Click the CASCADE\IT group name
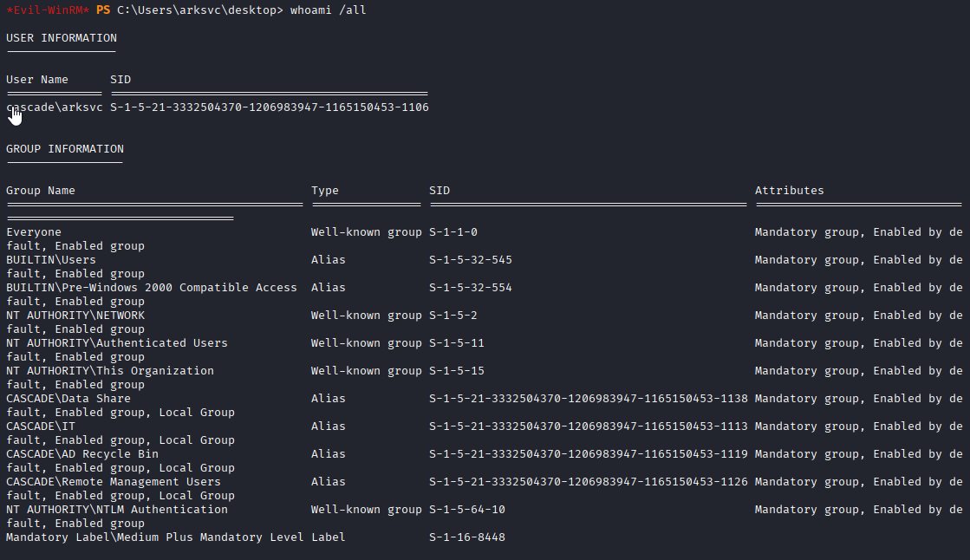The width and height of the screenshot is (970, 560). (40, 427)
